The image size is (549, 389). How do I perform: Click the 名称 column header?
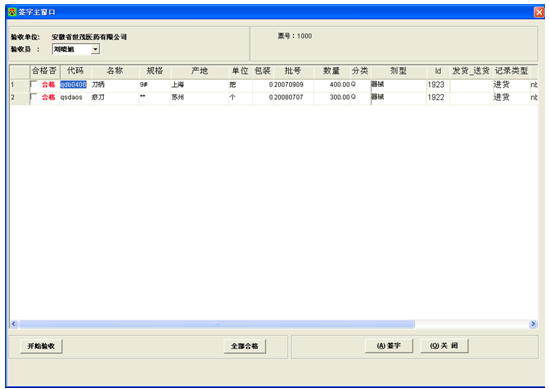coord(115,71)
